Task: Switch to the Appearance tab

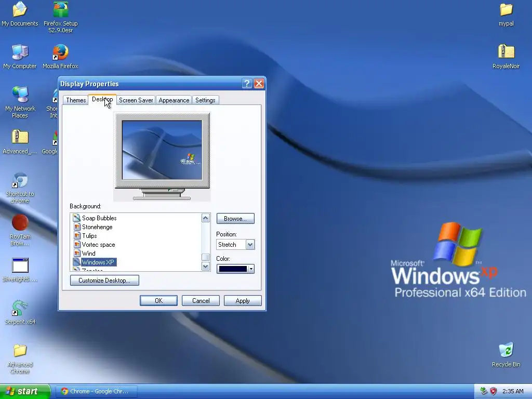Action: click(174, 100)
